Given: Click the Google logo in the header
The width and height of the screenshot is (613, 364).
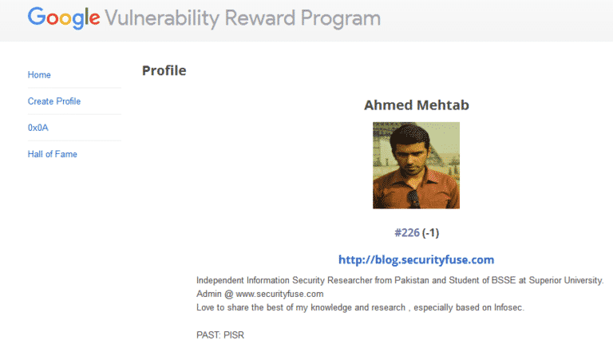Looking at the screenshot, I should (x=63, y=18).
